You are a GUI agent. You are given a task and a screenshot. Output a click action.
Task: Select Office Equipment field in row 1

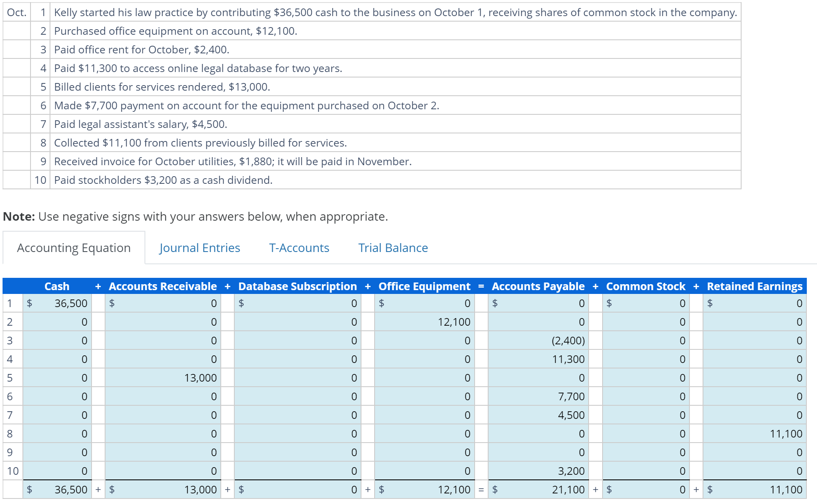coord(425,303)
